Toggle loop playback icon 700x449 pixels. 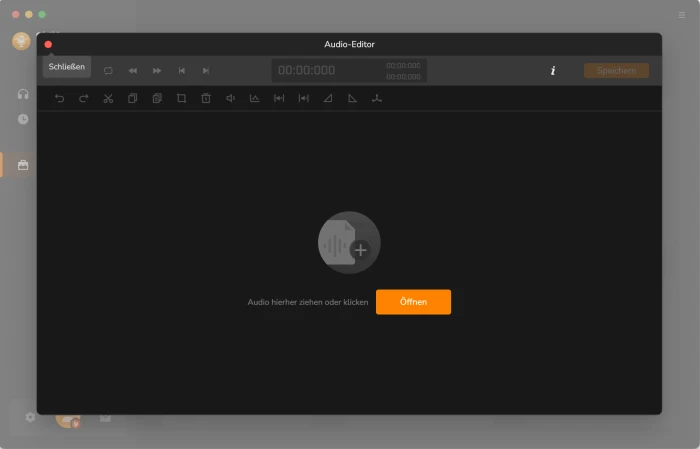pyautogui.click(x=108, y=71)
